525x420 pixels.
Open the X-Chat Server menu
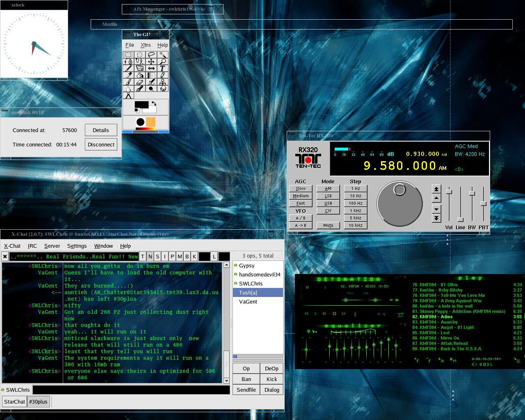(52, 246)
